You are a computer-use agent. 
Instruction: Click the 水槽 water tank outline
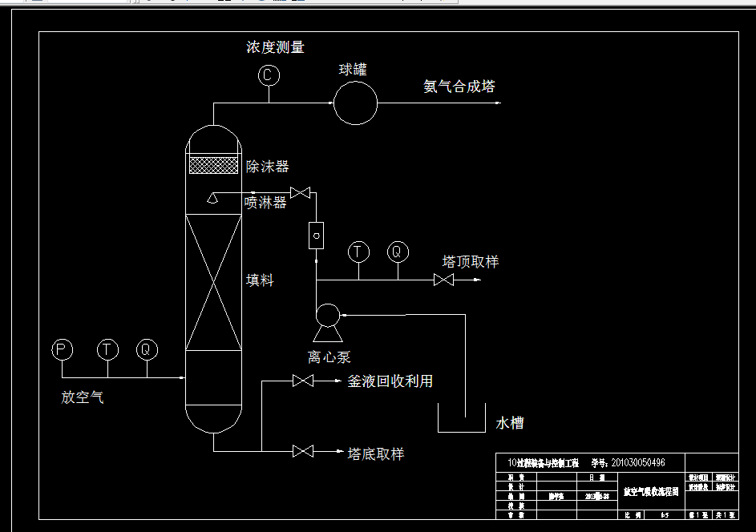coord(461,417)
